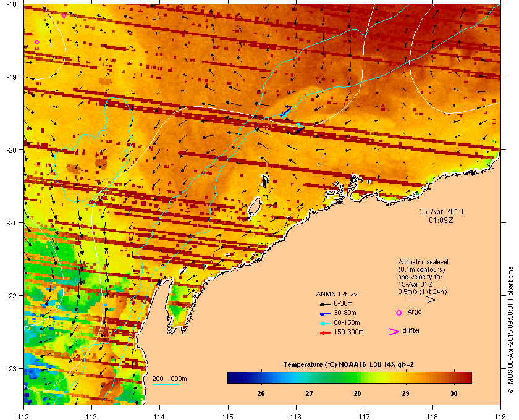Click the 0-30m depth label
519x420 pixels.
344,303
